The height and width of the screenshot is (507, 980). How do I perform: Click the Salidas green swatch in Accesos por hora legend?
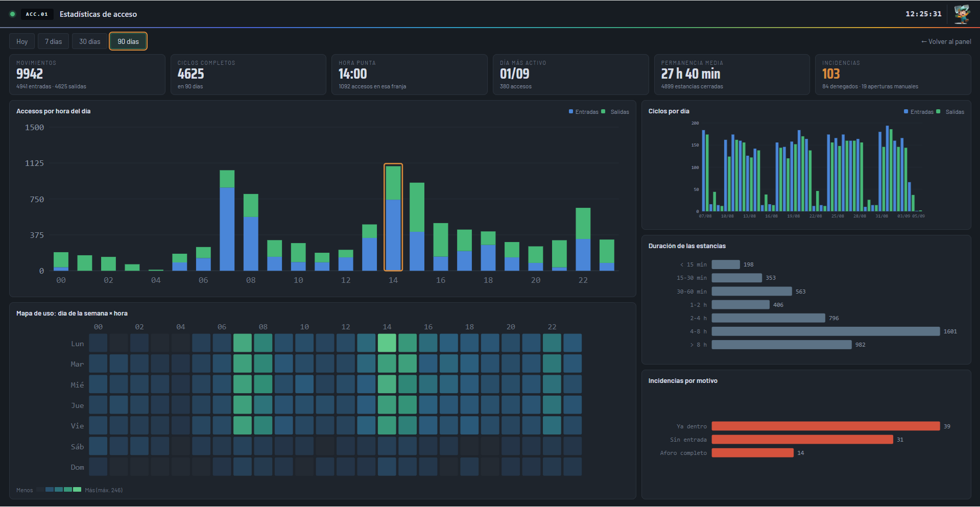(x=603, y=111)
